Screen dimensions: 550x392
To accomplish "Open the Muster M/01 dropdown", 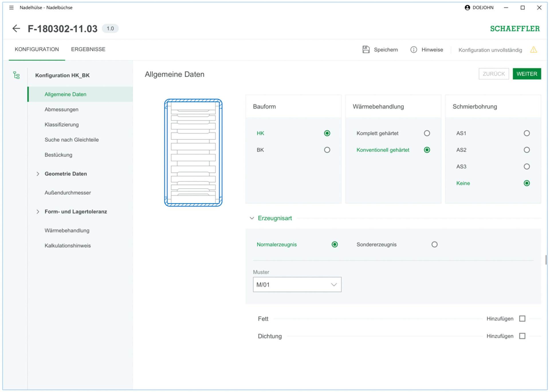I will coord(297,285).
